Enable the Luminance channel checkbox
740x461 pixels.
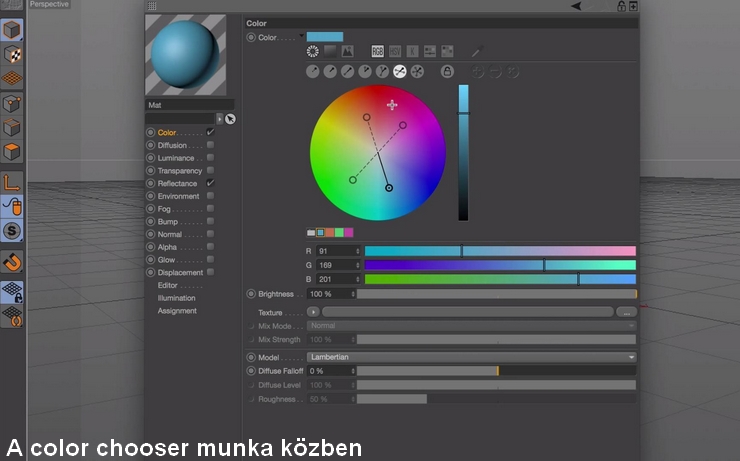(210, 158)
